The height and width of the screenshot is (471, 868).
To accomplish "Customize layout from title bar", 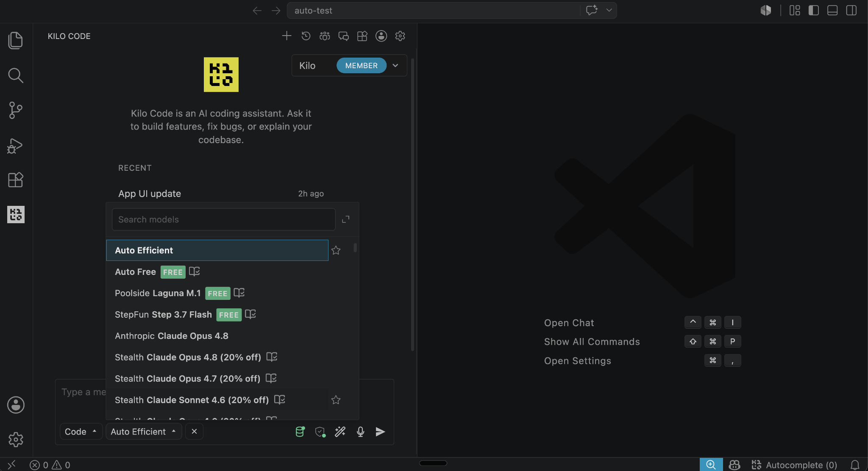I will [x=795, y=10].
